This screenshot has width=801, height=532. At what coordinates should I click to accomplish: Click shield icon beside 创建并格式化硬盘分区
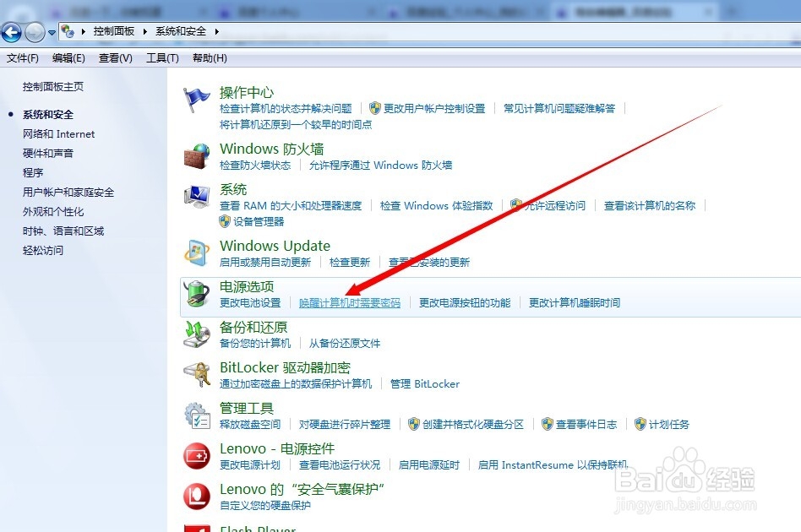[414, 424]
